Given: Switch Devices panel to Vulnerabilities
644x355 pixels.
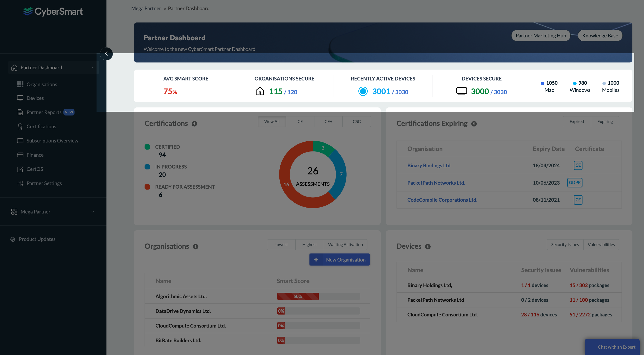Looking at the screenshot, I should pyautogui.click(x=601, y=244).
